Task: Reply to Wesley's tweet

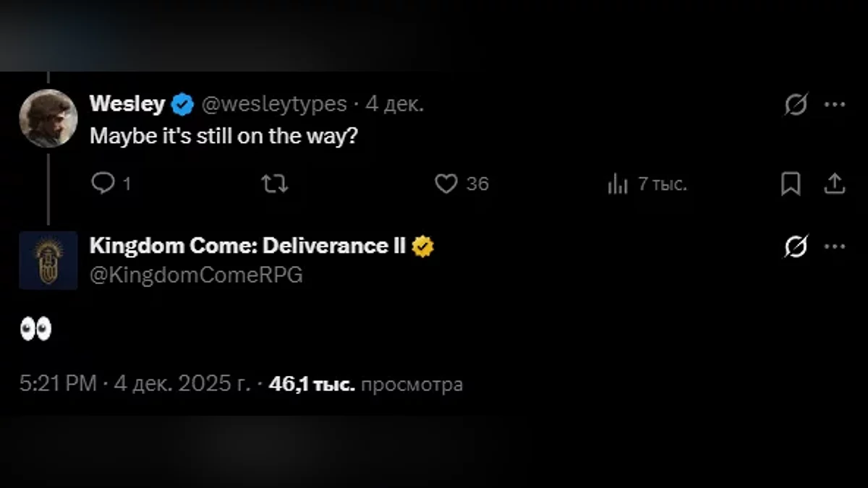Action: tap(103, 184)
